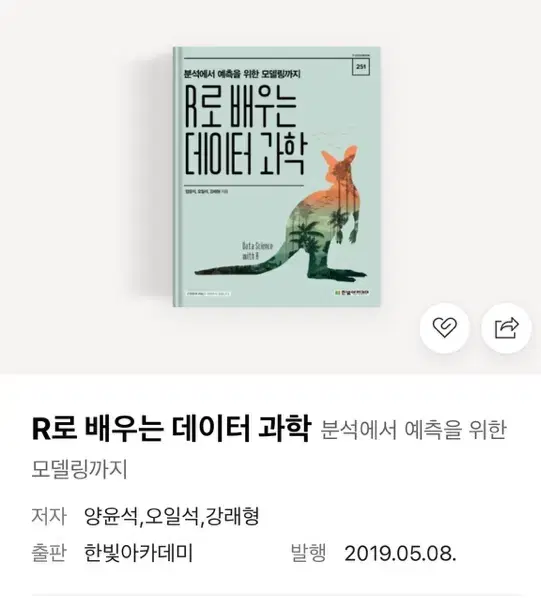Tap the heart icon to like book

tap(444, 328)
